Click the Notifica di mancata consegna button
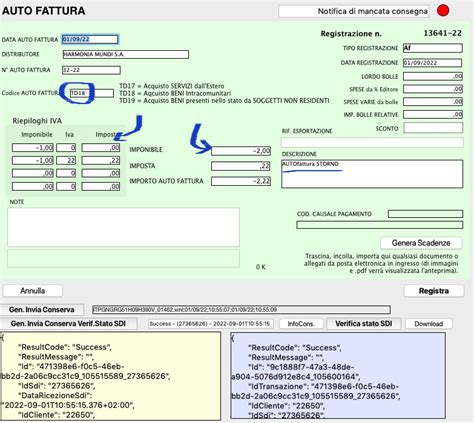The image size is (474, 423). [x=354, y=11]
